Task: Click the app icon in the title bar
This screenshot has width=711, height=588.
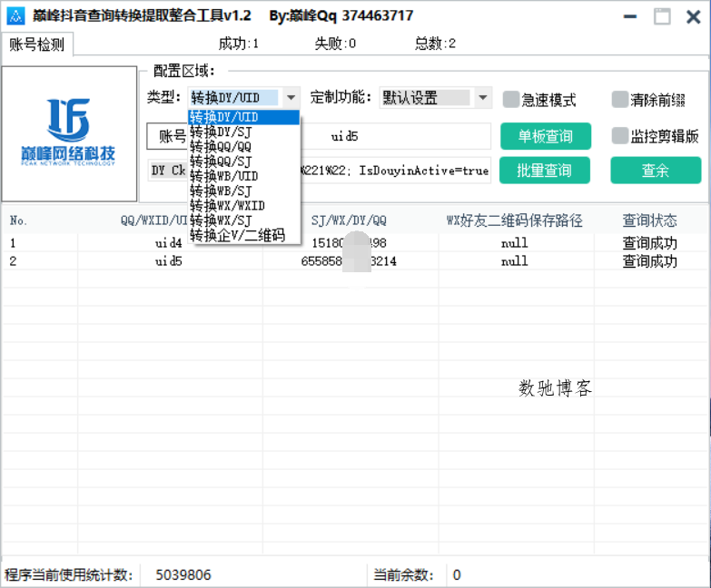Action: pos(15,16)
